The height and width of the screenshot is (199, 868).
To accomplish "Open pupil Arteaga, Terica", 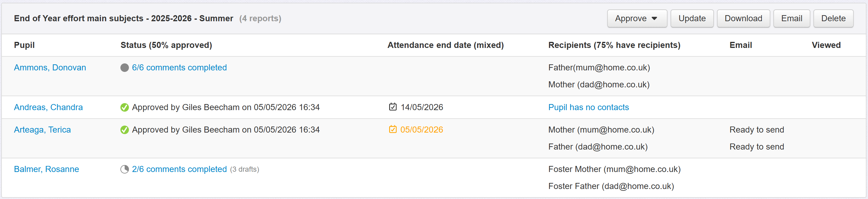I will (42, 130).
